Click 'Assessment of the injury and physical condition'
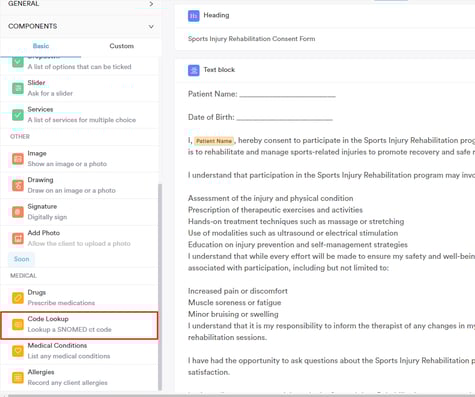 pos(271,198)
